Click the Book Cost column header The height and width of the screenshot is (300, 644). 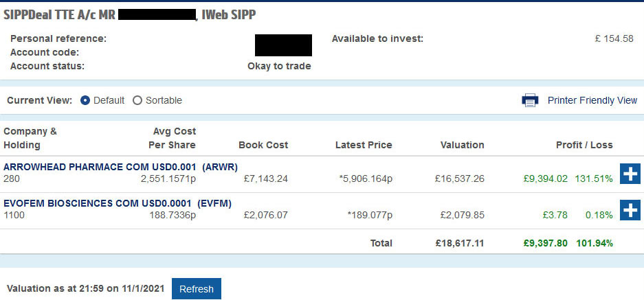[x=263, y=145]
